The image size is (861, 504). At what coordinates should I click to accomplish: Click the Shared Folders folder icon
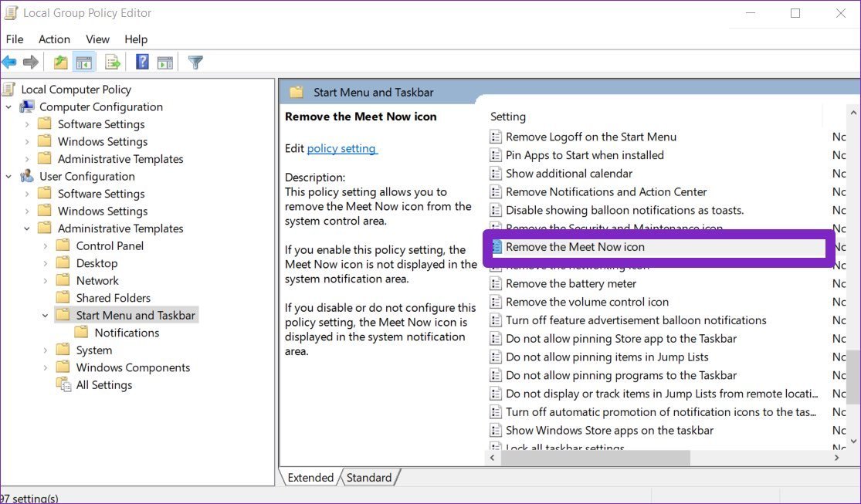coord(63,298)
